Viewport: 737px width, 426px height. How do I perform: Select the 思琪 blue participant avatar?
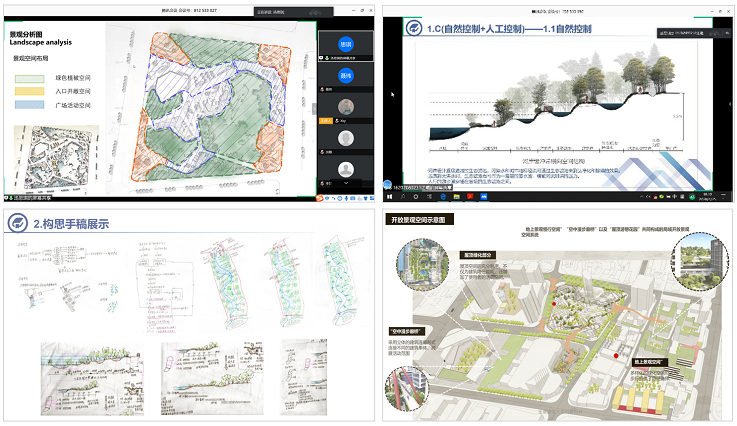coord(346,42)
